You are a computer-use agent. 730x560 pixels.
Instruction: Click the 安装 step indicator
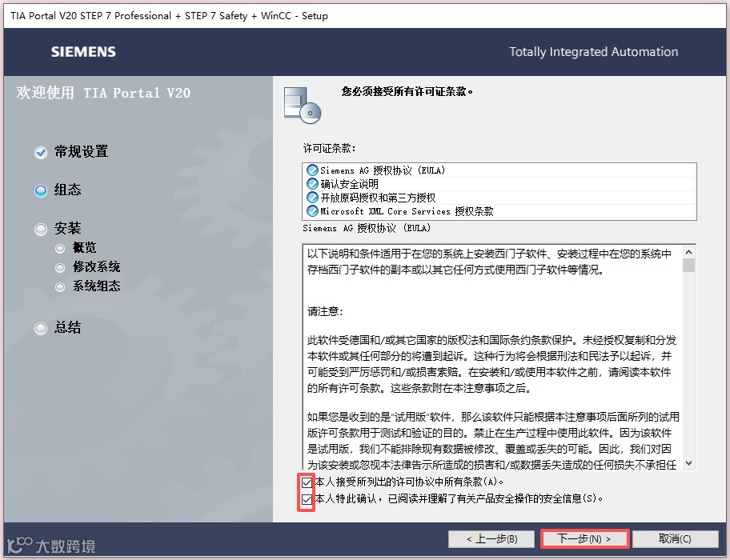click(x=41, y=229)
